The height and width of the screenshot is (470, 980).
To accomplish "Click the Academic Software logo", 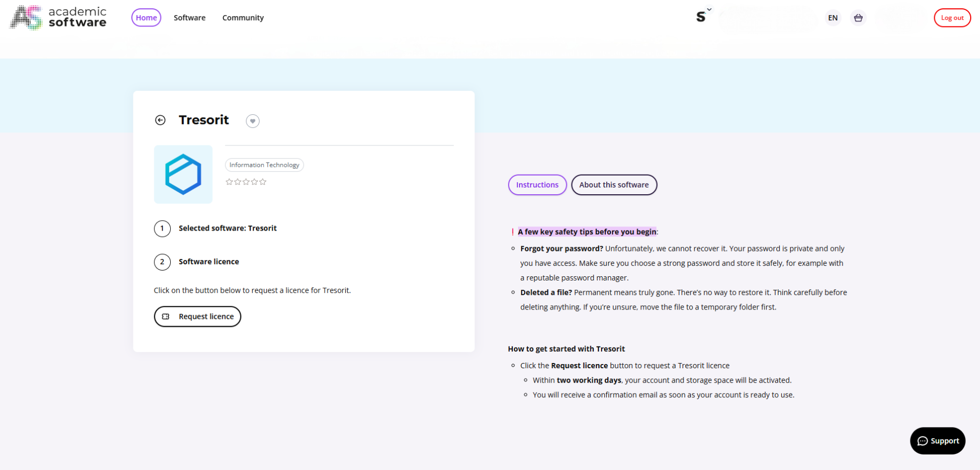I will tap(58, 18).
